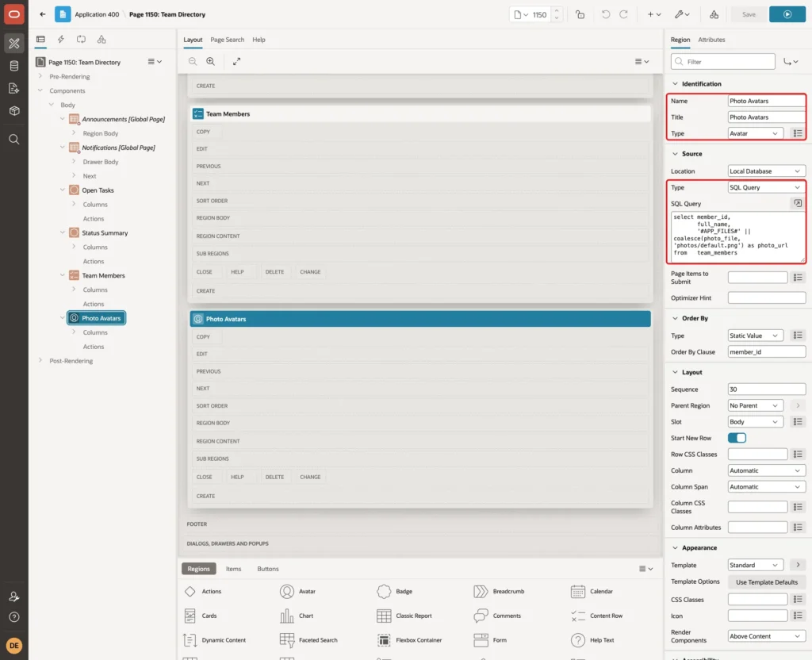Zoom out the layout view
The height and width of the screenshot is (660, 812).
(x=193, y=62)
